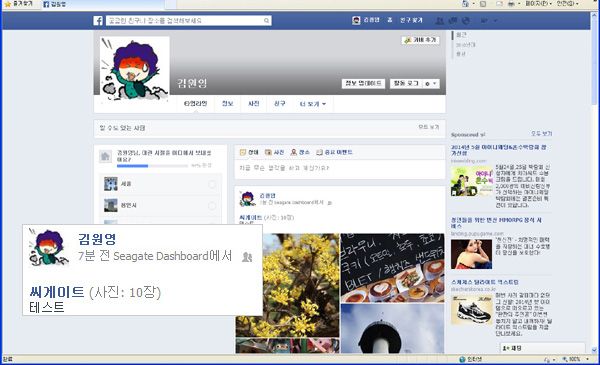Open the friend requests icon

pos(440,21)
